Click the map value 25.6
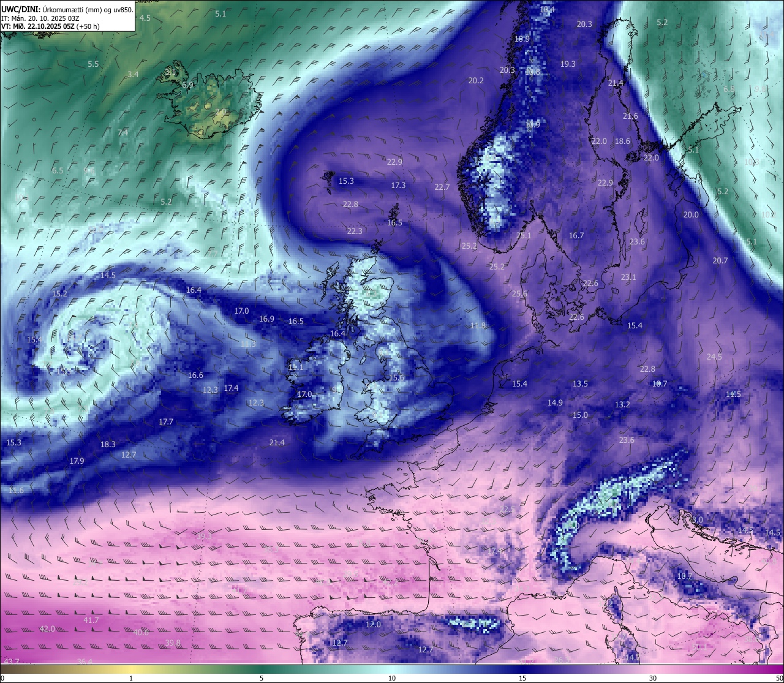This screenshot has width=784, height=683. (x=519, y=293)
